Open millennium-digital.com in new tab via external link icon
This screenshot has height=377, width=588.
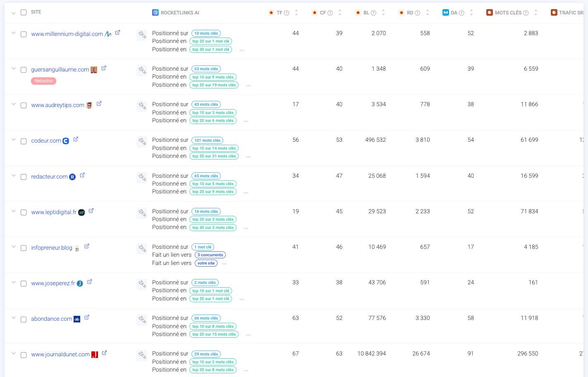click(117, 33)
